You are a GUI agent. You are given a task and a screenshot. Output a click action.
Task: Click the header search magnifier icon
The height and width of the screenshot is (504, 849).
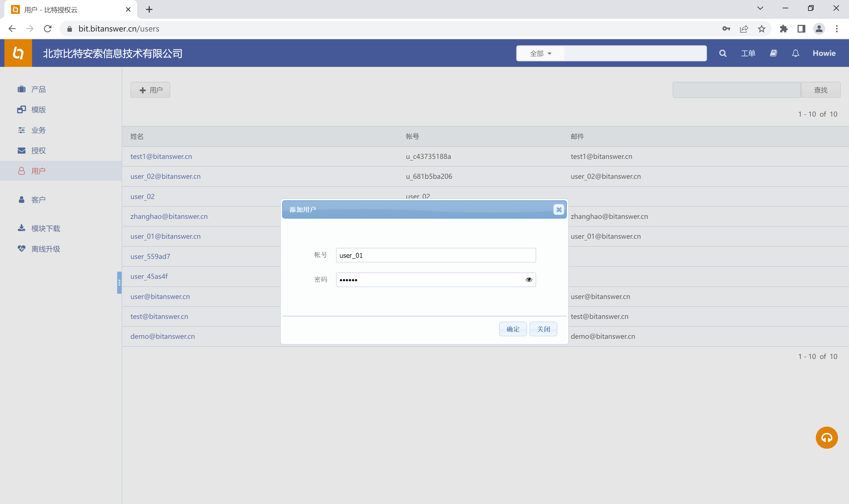[723, 53]
